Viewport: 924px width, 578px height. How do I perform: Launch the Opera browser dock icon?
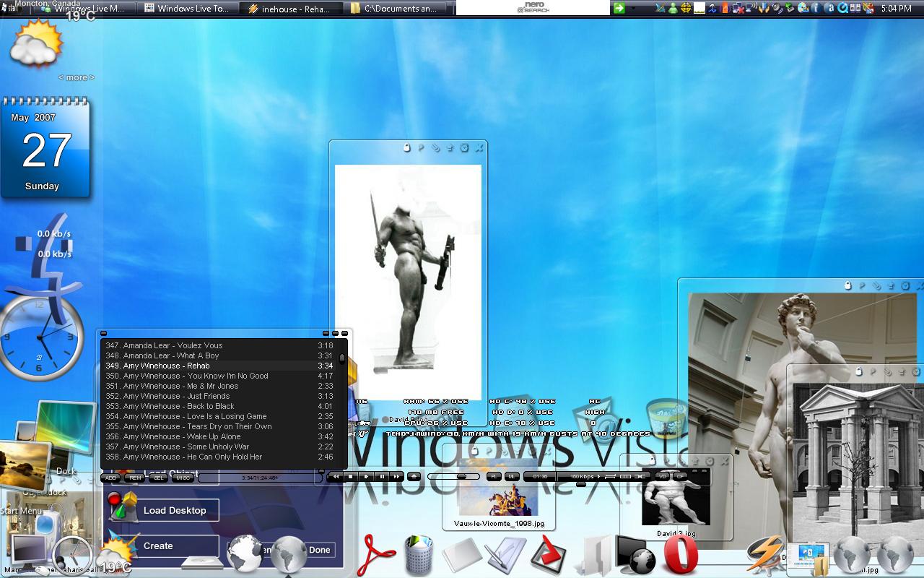pos(680,555)
